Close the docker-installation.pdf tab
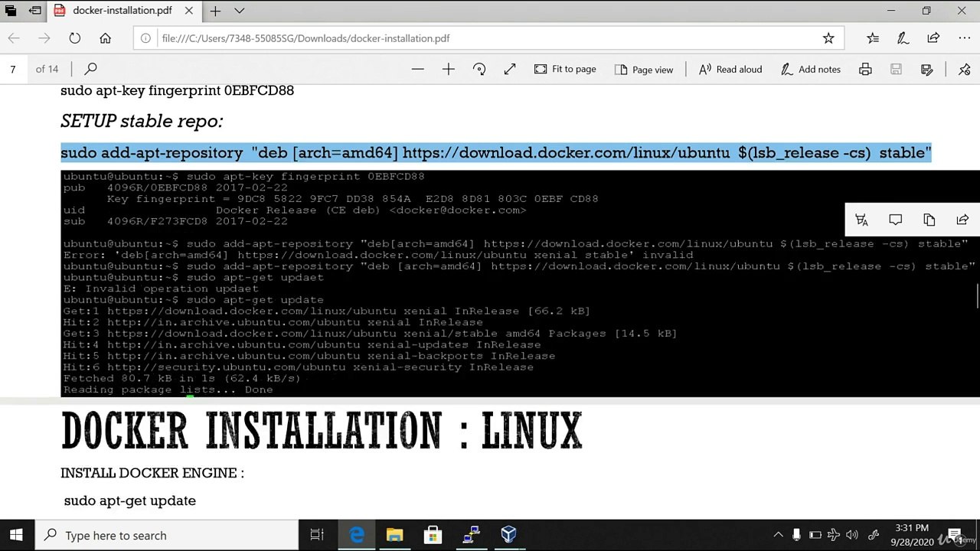Image resolution: width=980 pixels, height=551 pixels. point(188,11)
